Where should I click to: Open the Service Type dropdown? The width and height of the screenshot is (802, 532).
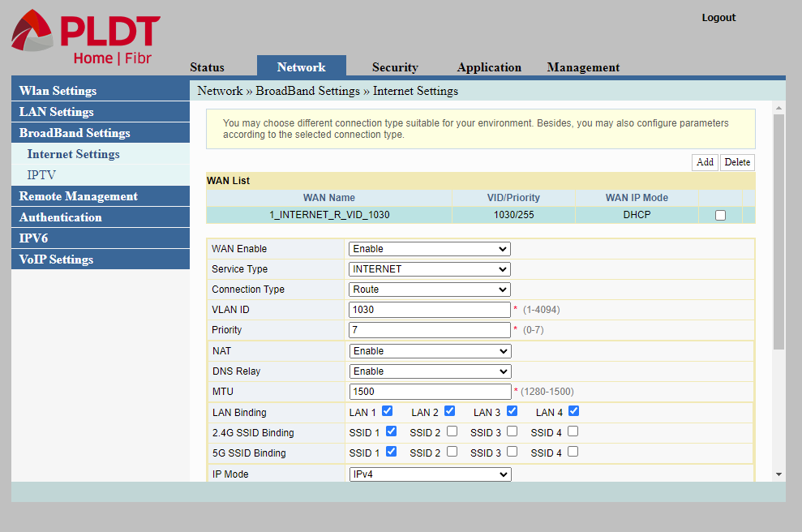pos(429,268)
